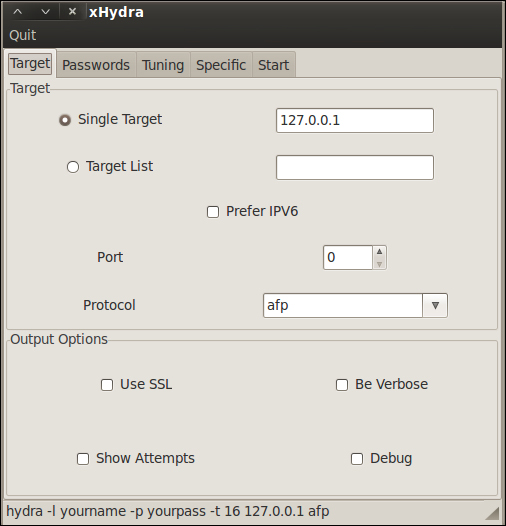Decrease the Port value with down arrow
The height and width of the screenshot is (526, 506).
pyautogui.click(x=380, y=264)
